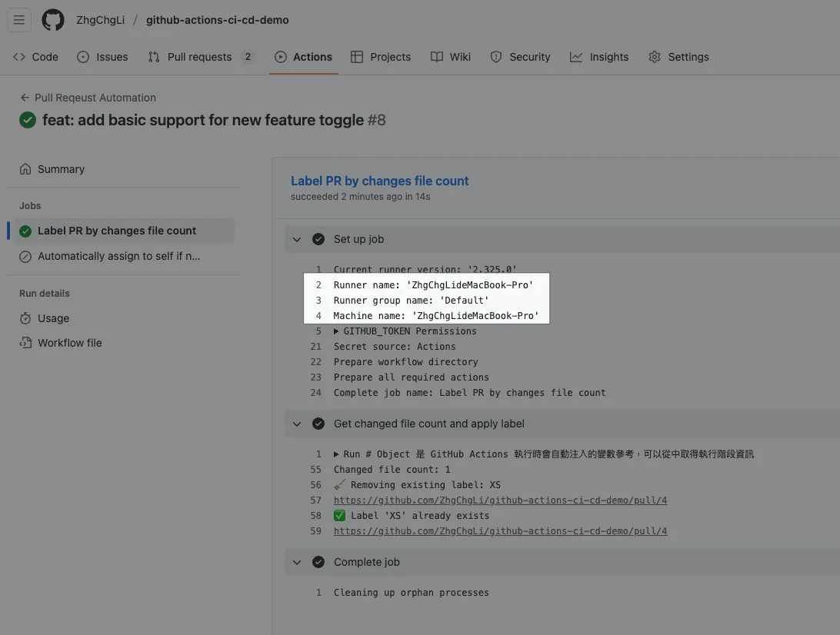Click the Summary home icon

tap(25, 169)
